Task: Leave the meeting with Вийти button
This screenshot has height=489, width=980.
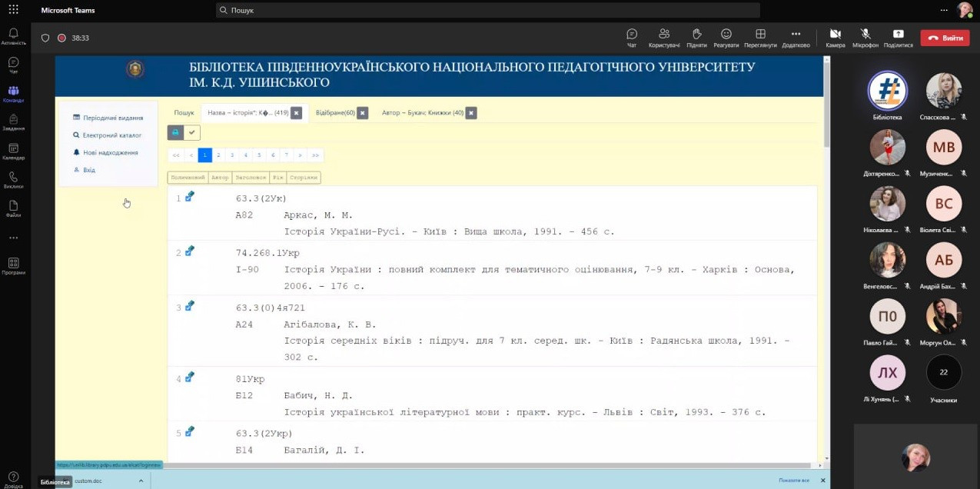Action: point(945,38)
